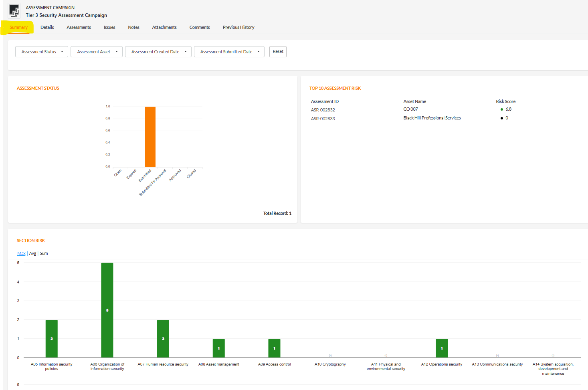Click A11 Physical and environmental security label
Viewport: 588px width, 390px height.
[386, 366]
